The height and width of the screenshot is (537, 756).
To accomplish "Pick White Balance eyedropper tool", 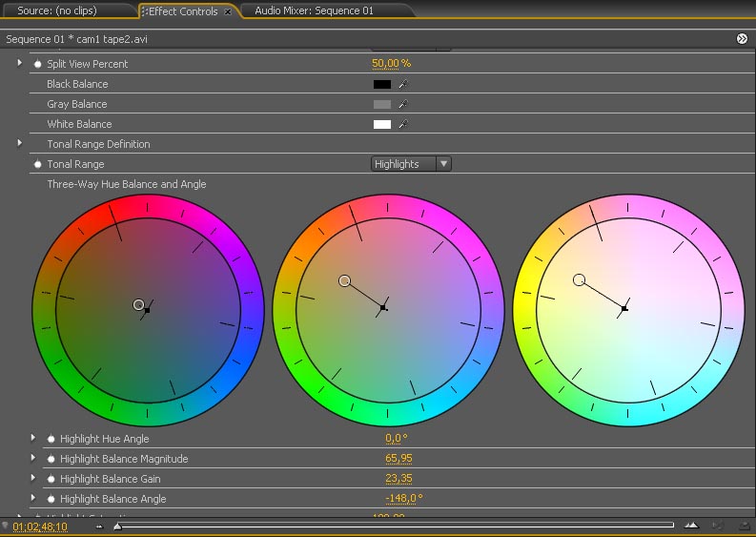I will [403, 124].
